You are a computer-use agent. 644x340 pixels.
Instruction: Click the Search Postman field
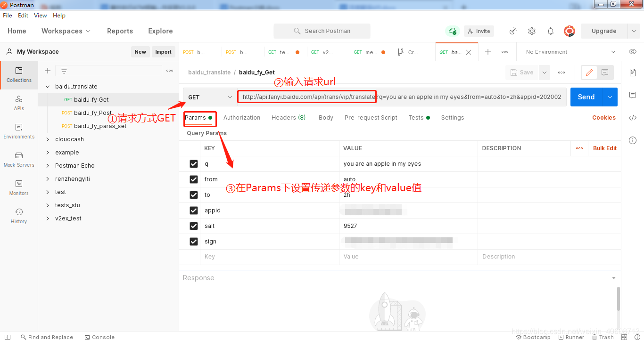tap(322, 31)
